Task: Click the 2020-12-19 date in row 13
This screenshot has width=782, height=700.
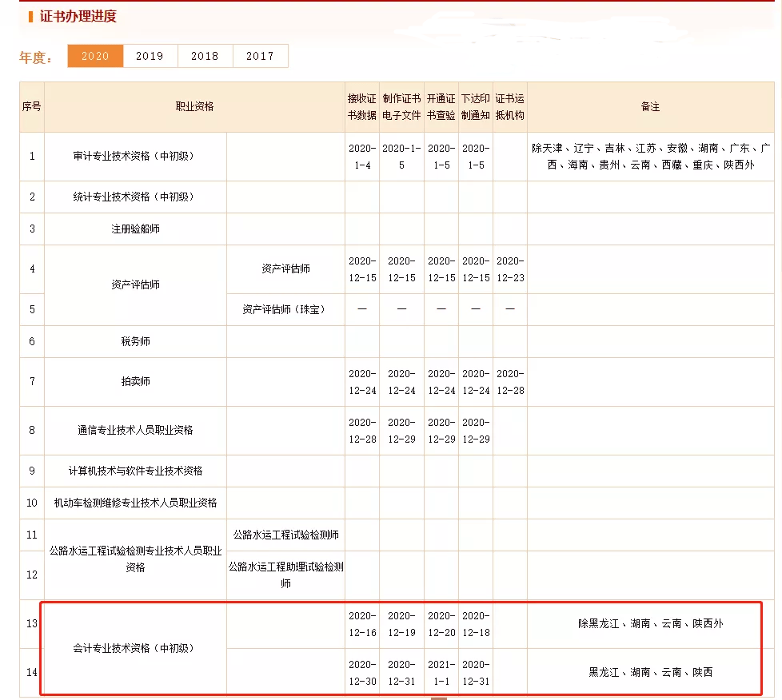Action: click(401, 624)
